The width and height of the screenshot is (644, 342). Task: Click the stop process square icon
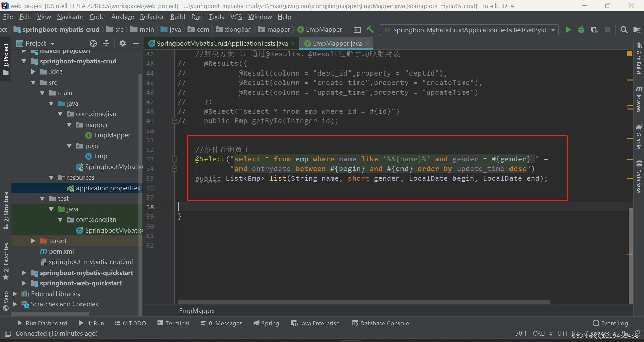coord(607,30)
